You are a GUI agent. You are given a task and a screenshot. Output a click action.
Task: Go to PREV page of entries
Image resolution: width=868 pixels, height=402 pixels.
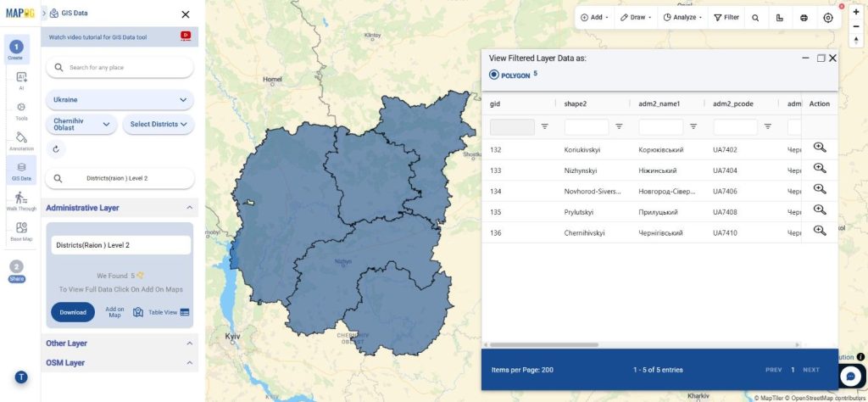(773, 370)
